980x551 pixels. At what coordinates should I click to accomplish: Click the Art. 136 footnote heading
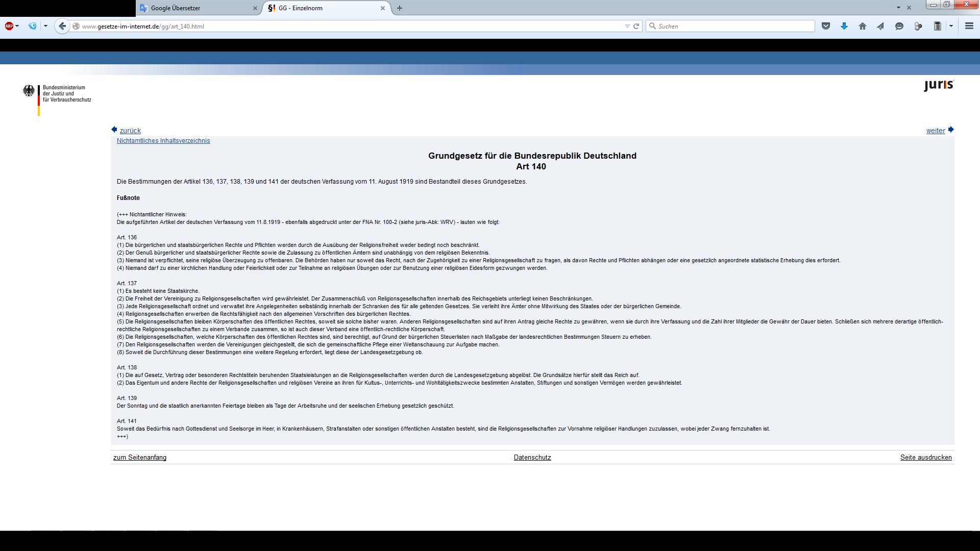pyautogui.click(x=127, y=237)
